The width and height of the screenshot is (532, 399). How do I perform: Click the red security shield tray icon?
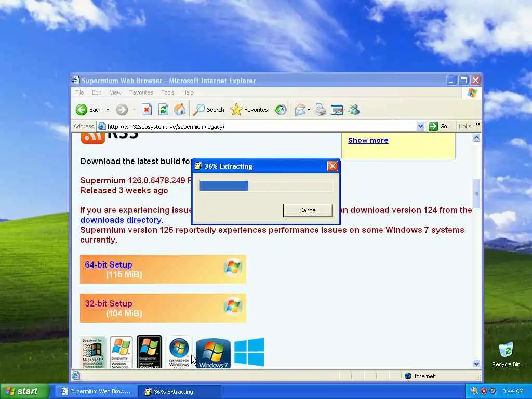tap(484, 391)
